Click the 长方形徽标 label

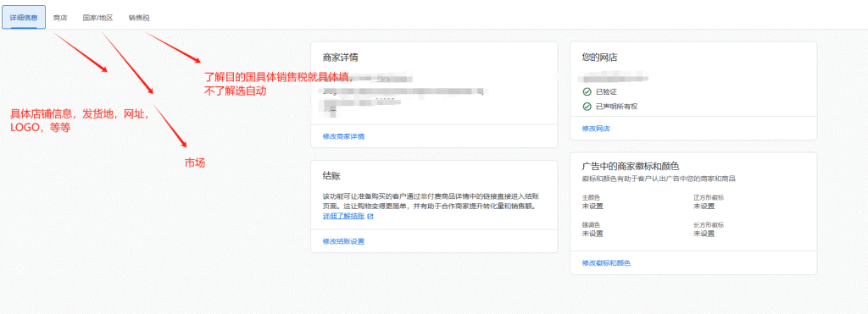tap(709, 225)
